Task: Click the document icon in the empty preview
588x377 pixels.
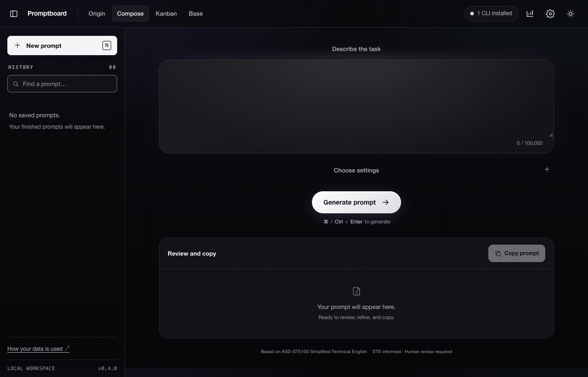Action: tap(356, 291)
